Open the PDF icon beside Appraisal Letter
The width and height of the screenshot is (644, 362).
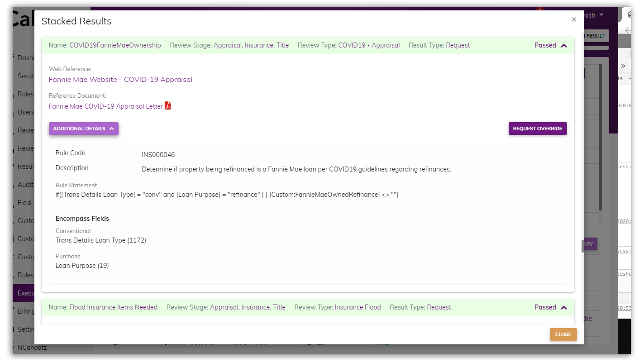click(168, 106)
